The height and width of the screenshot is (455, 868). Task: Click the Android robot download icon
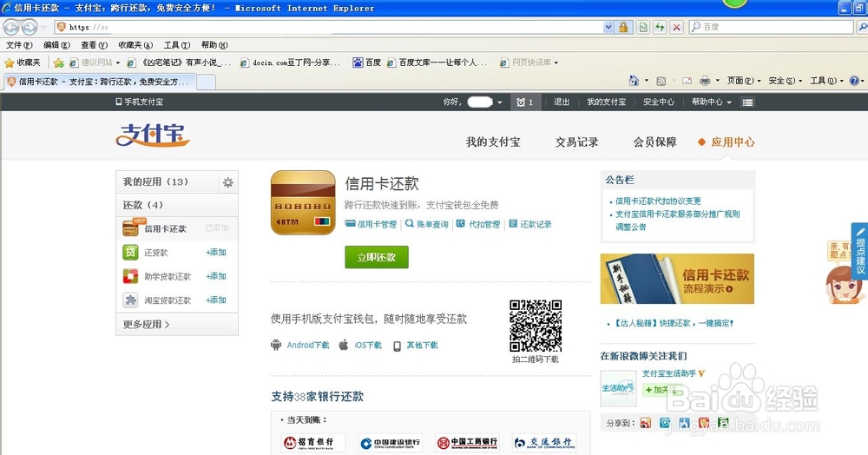pyautogui.click(x=276, y=345)
